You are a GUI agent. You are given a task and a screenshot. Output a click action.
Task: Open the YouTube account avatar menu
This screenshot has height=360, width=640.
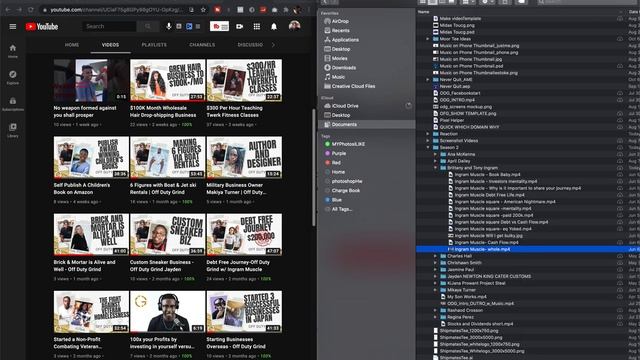[294, 26]
